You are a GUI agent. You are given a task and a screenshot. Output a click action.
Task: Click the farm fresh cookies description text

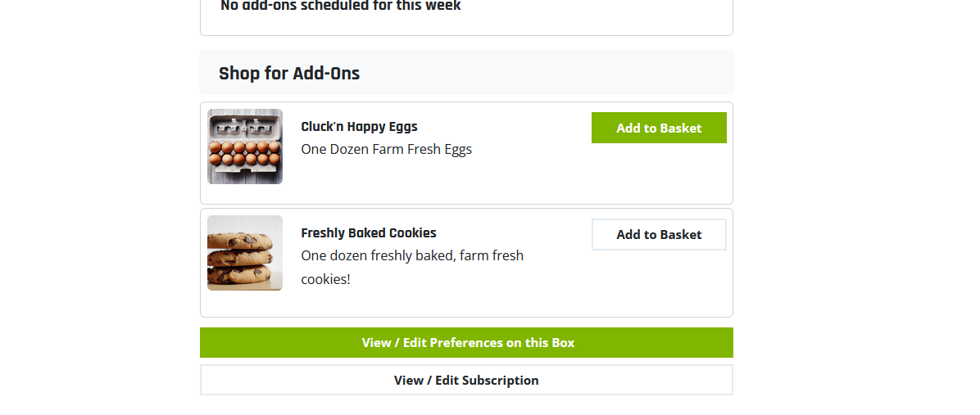point(412,267)
